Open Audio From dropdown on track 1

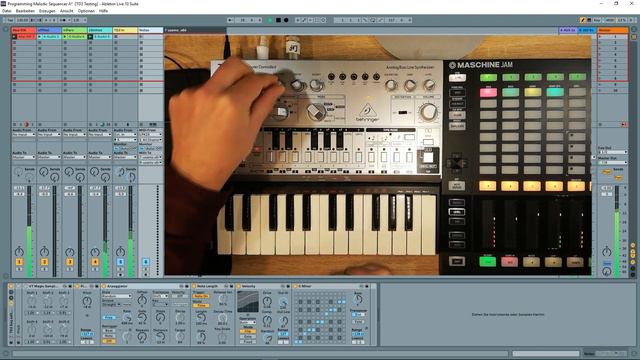tap(24, 134)
